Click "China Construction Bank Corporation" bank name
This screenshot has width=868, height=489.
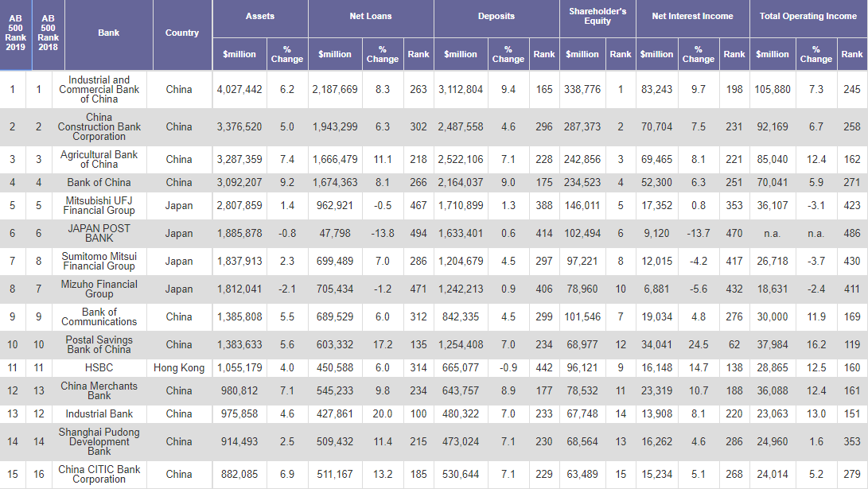tap(99, 126)
